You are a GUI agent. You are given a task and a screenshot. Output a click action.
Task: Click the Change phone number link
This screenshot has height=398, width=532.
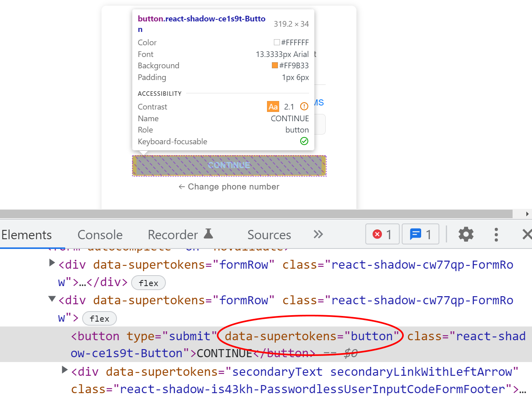(x=229, y=187)
